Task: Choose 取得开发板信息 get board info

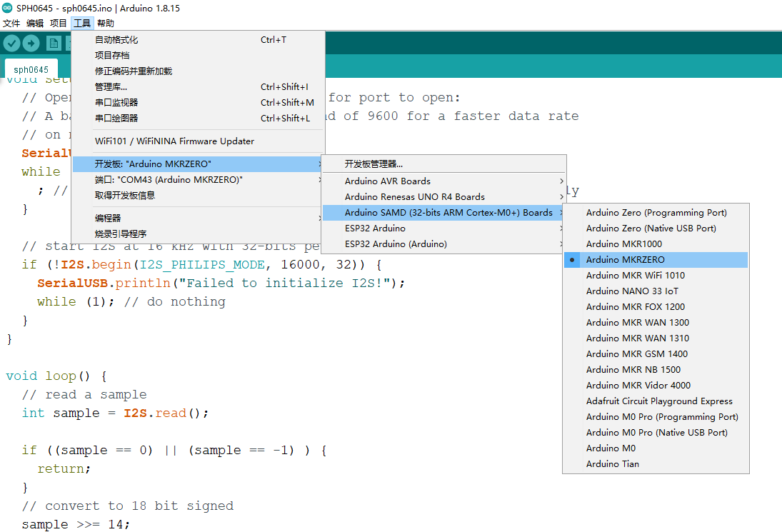Action: (198, 196)
